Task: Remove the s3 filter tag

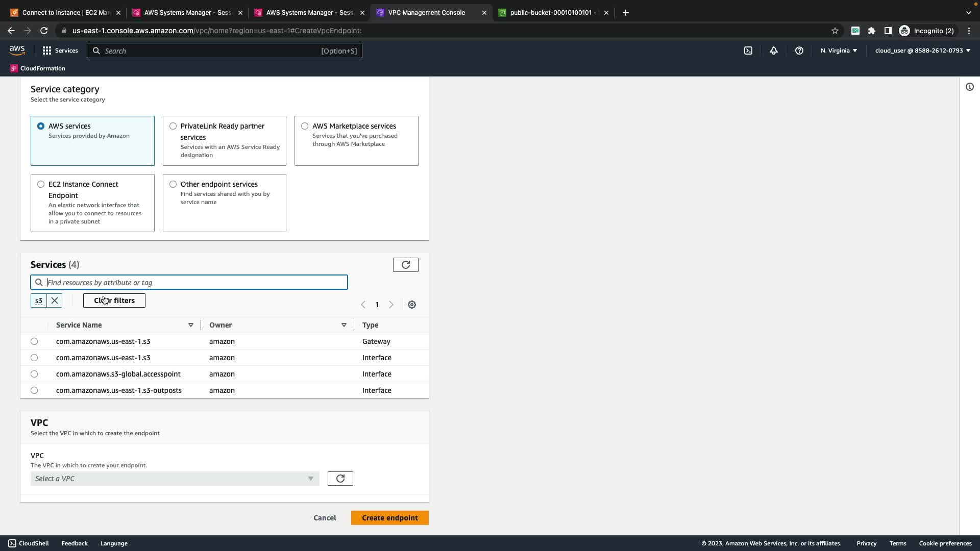Action: [x=55, y=300]
